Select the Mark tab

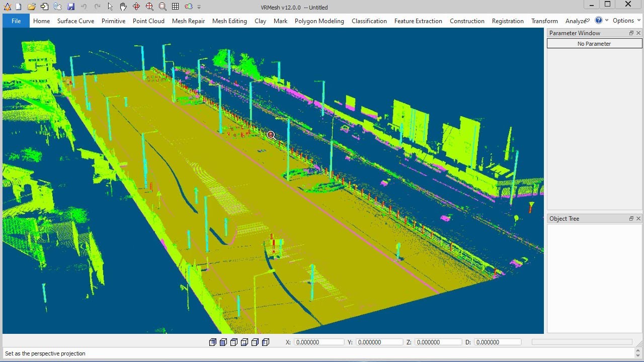(x=280, y=21)
